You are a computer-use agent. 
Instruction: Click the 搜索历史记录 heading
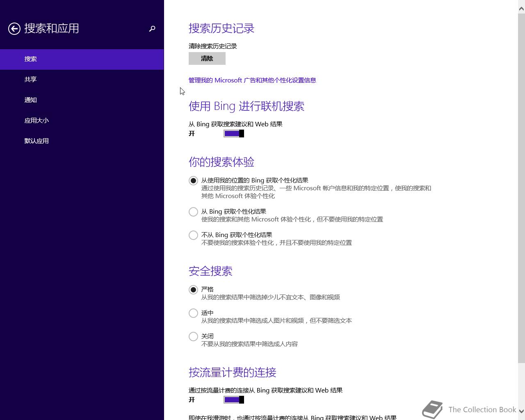click(221, 28)
